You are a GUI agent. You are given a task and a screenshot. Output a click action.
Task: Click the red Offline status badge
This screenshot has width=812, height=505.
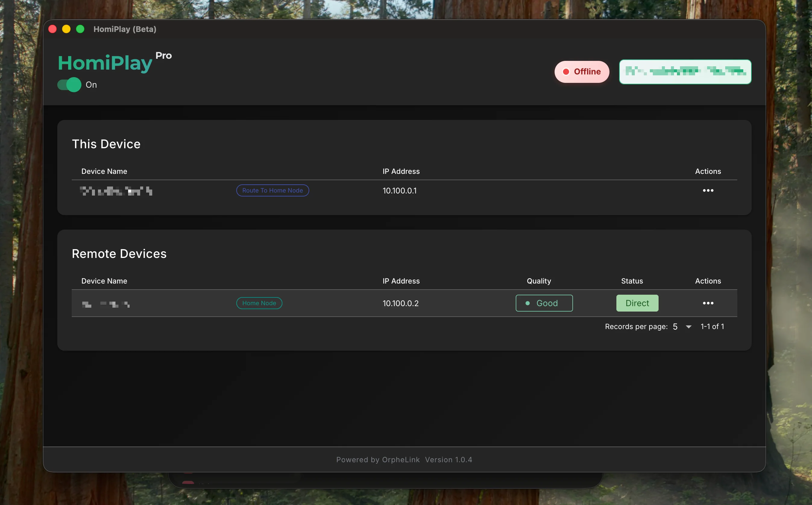[x=582, y=72]
